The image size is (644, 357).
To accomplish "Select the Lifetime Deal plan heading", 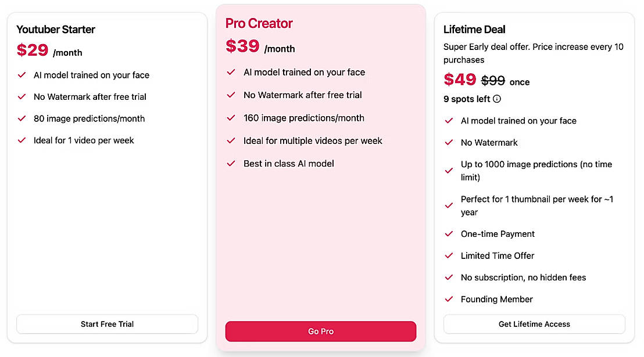I will tap(474, 30).
